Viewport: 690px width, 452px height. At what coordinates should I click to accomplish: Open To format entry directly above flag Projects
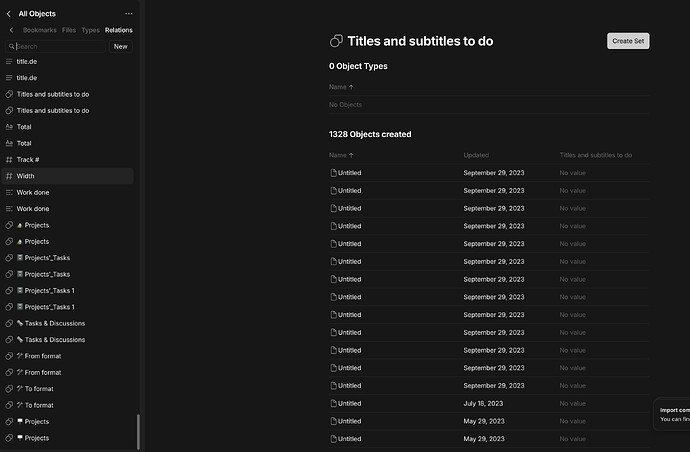[x=67, y=405]
